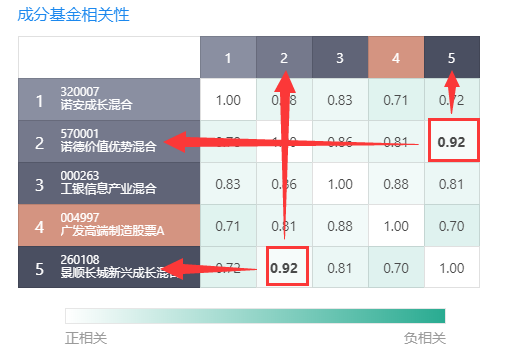Click the correlation gradient color bar
This screenshot has width=522, height=360.
click(255, 316)
